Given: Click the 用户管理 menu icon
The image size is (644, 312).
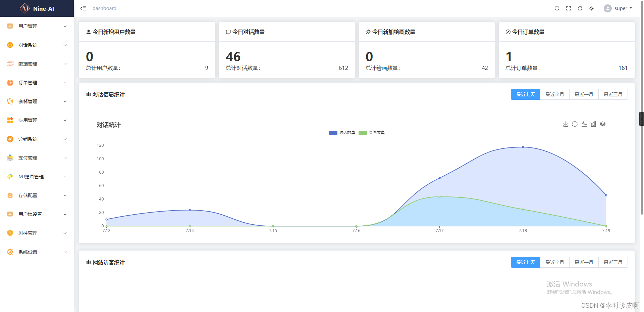Looking at the screenshot, I should click(x=10, y=26).
